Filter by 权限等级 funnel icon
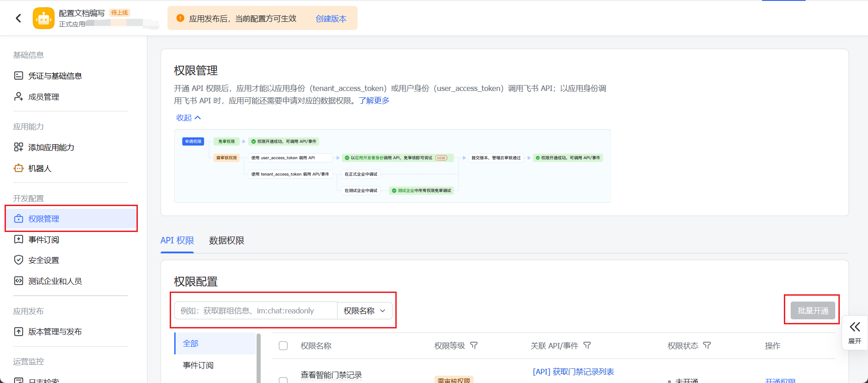The height and width of the screenshot is (383, 868). [x=474, y=346]
